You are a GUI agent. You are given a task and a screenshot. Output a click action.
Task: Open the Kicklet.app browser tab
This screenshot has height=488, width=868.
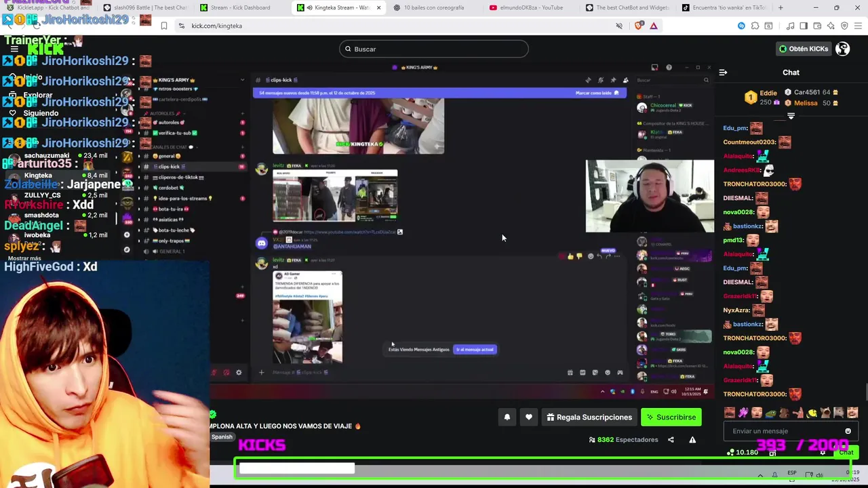[x=47, y=7]
